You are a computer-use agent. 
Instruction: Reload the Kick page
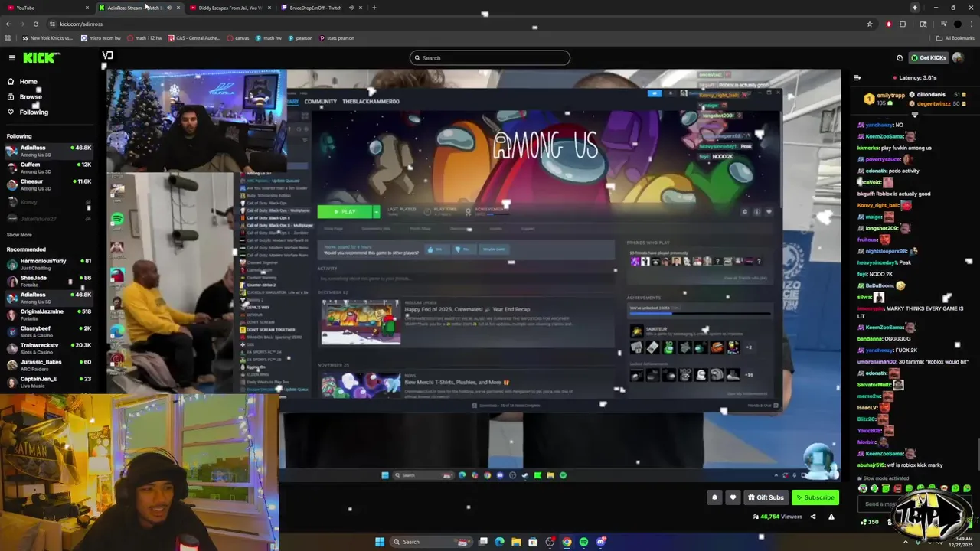pos(35,24)
